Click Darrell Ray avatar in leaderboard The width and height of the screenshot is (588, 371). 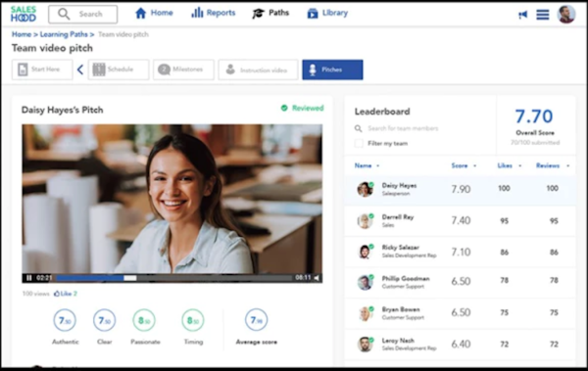point(365,220)
